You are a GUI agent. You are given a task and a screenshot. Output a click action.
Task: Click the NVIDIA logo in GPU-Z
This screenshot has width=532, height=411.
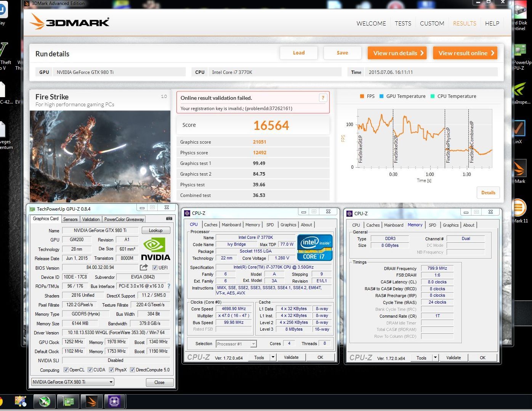pos(155,249)
